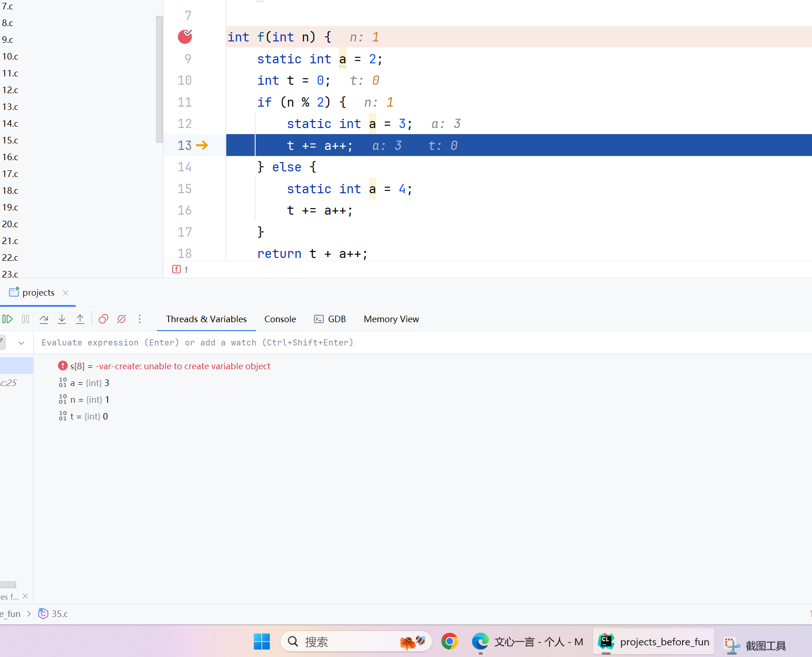Close the projects debug session tab
The width and height of the screenshot is (812, 657).
click(x=66, y=292)
